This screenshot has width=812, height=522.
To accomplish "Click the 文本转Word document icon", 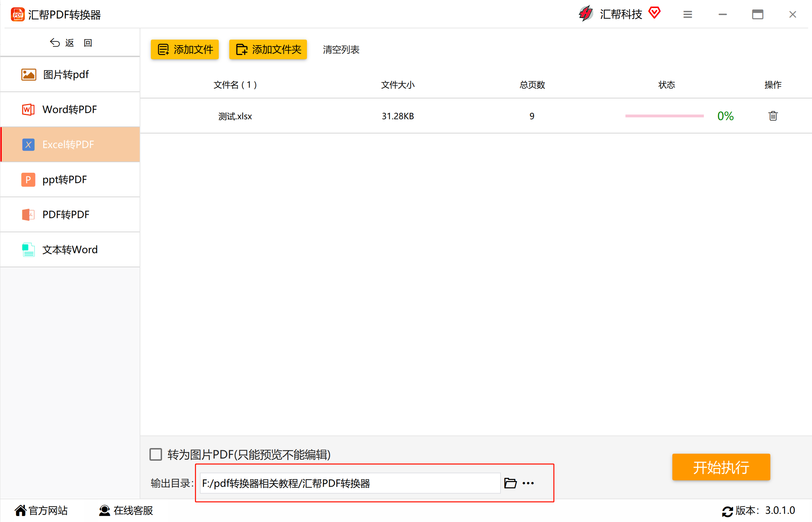I will (x=28, y=250).
